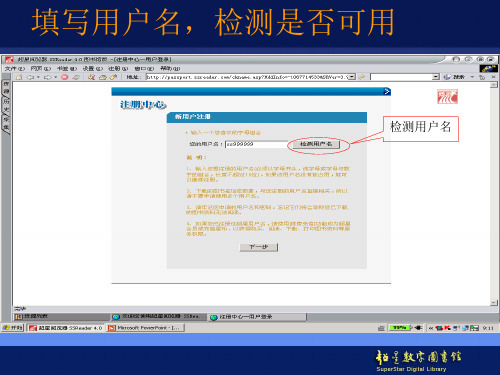
Task: Stop page loading with the red stop icon
Action: point(65,77)
